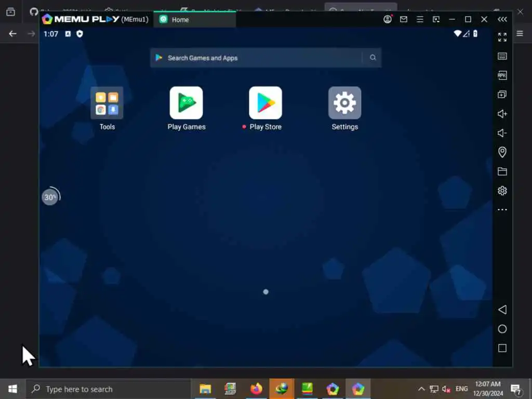Open Internet Download Manager from the taskbar
This screenshot has height=399, width=532.
[x=282, y=389]
